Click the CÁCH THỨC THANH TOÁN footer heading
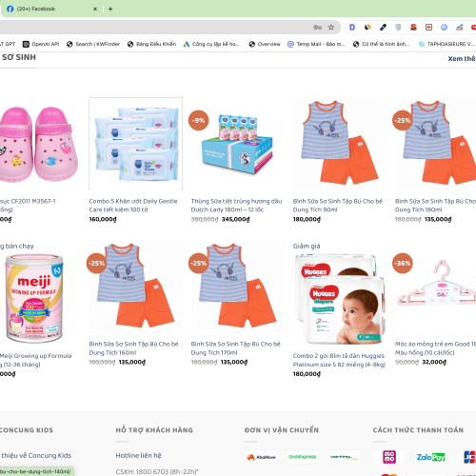This screenshot has height=476, width=476. tap(418, 430)
